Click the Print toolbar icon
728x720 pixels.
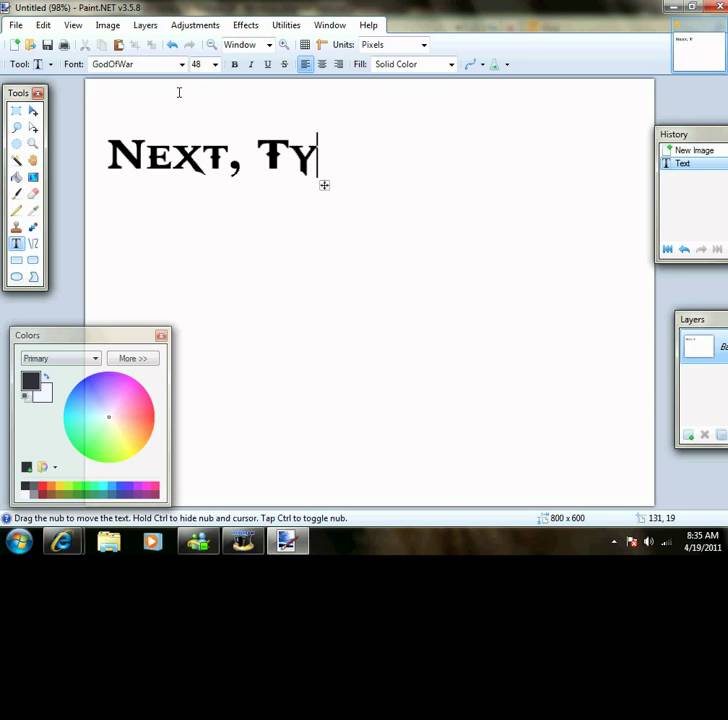[x=64, y=45]
